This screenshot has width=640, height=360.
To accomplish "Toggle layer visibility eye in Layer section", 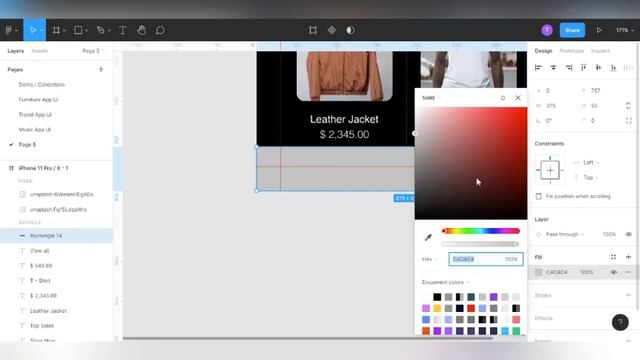I will [x=628, y=234].
